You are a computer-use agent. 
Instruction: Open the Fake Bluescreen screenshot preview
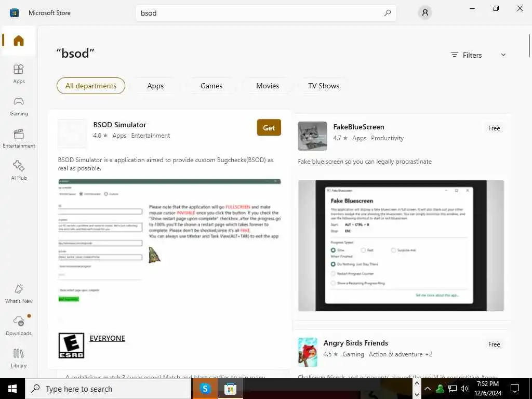coord(401,246)
